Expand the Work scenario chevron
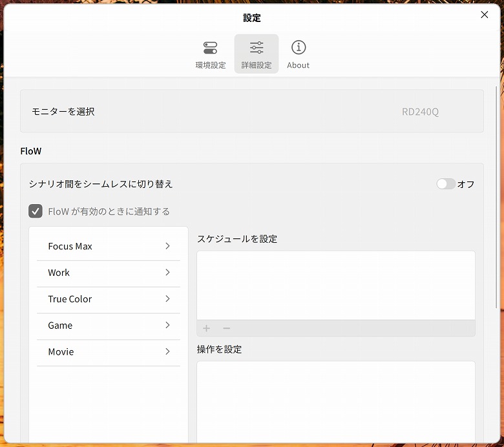The width and height of the screenshot is (504, 447). coord(167,273)
